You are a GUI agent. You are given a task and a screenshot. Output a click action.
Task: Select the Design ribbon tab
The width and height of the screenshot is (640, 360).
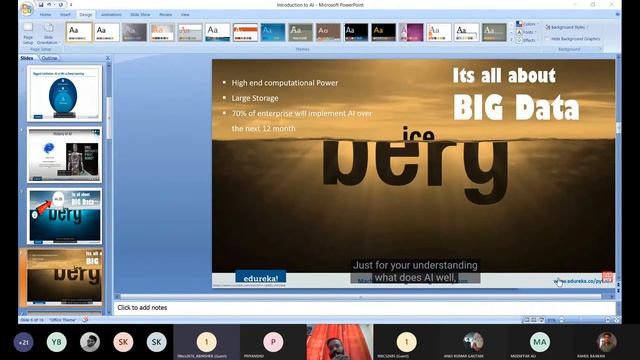(x=86, y=15)
